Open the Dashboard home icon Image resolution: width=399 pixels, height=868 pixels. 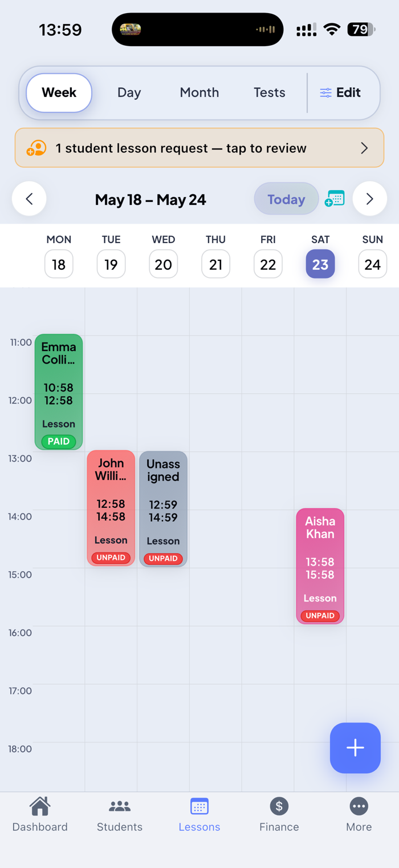pyautogui.click(x=40, y=806)
